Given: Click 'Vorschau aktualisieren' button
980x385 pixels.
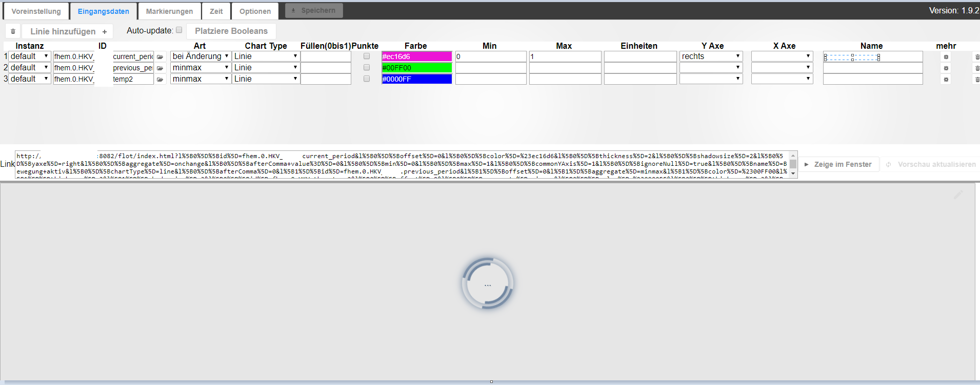Looking at the screenshot, I should [931, 164].
